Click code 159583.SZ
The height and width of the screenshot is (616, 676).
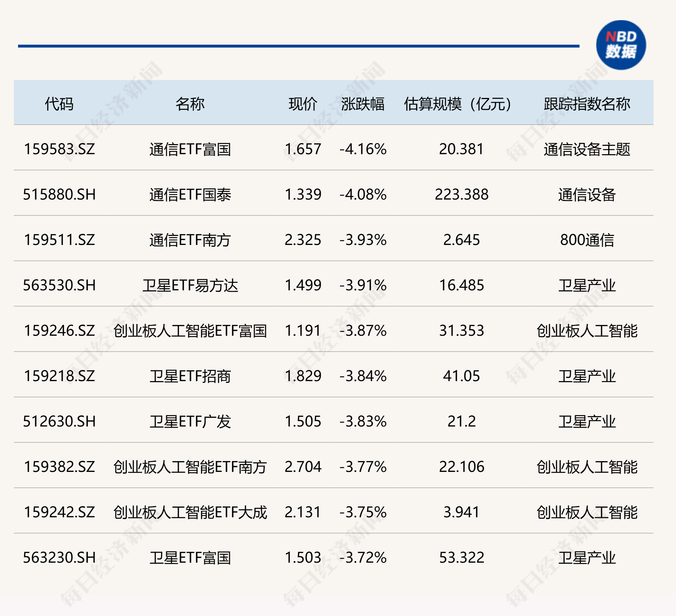pyautogui.click(x=60, y=149)
